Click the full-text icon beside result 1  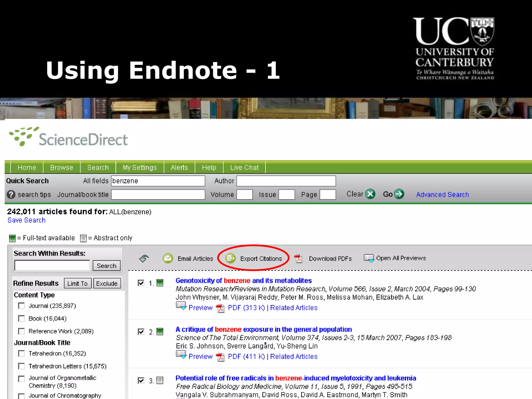pyautogui.click(x=160, y=283)
